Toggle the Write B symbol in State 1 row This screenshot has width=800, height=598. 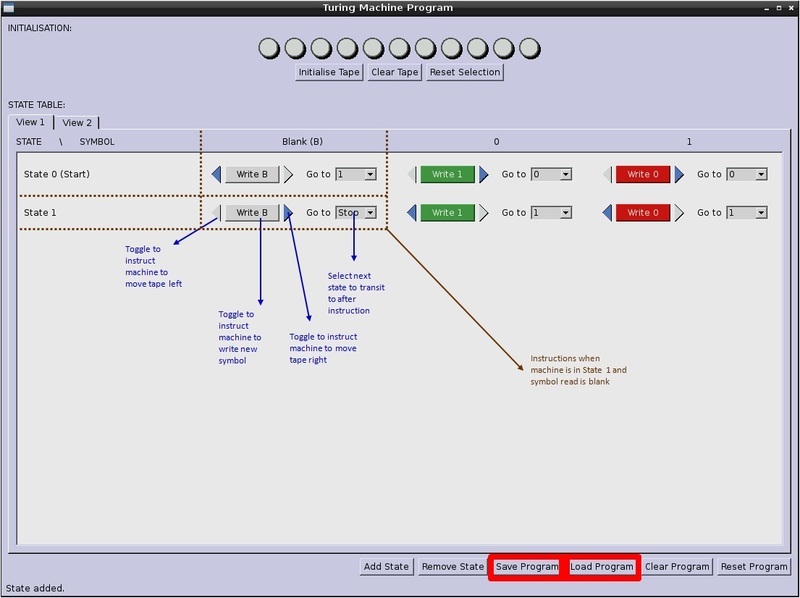pos(252,212)
